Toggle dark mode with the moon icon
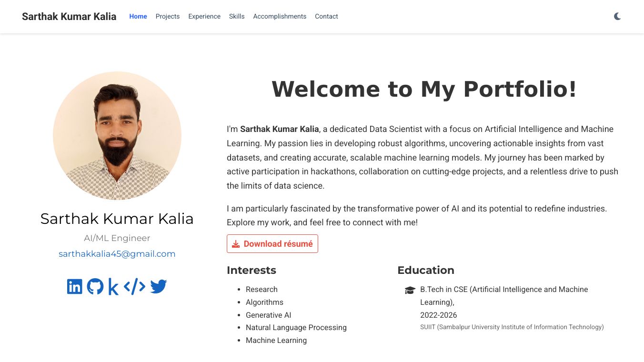Viewport: 644px width, 362px height. click(x=617, y=17)
